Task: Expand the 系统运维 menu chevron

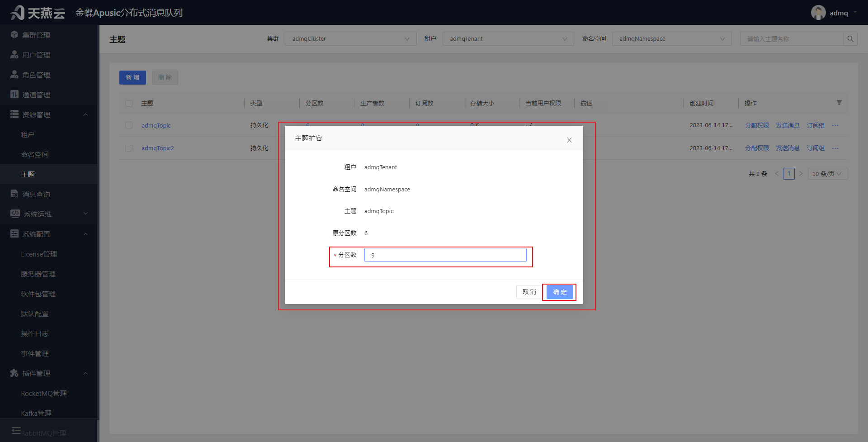Action: 85,214
